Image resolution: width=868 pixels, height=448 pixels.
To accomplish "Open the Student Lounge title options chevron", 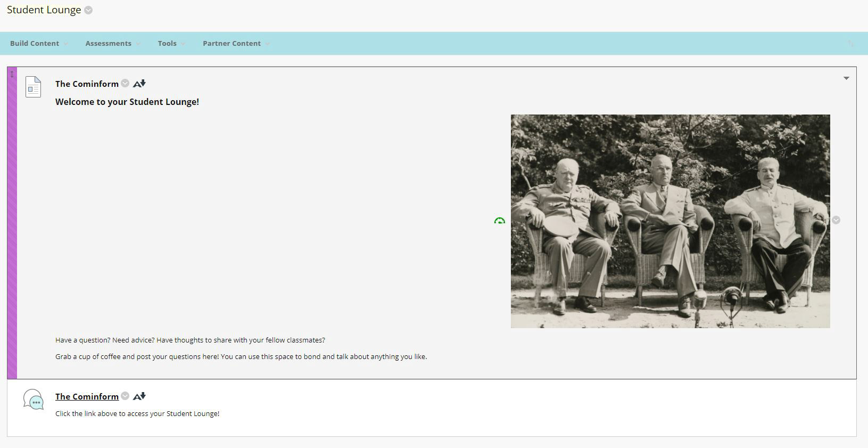I will (x=88, y=10).
